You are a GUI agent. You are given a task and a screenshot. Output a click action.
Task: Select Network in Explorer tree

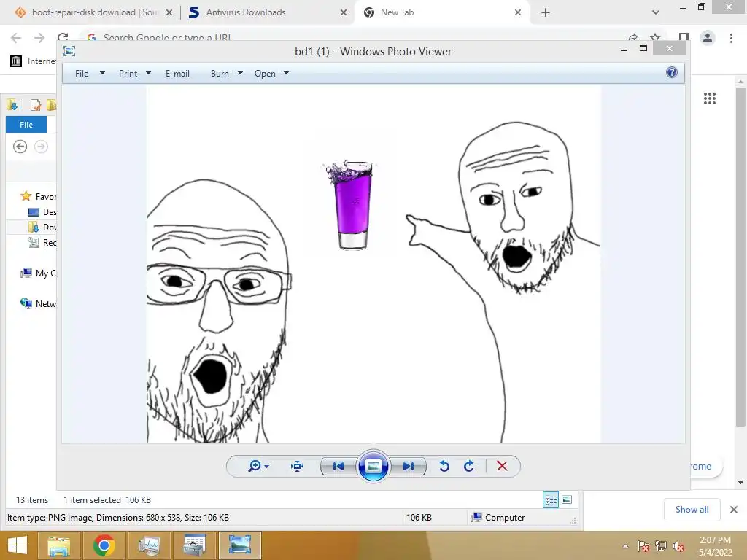39,303
